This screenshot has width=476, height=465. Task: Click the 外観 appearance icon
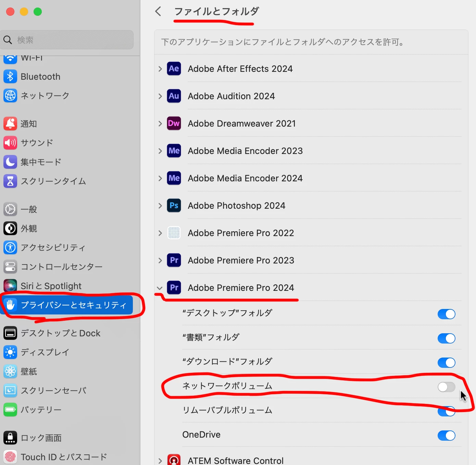click(10, 228)
